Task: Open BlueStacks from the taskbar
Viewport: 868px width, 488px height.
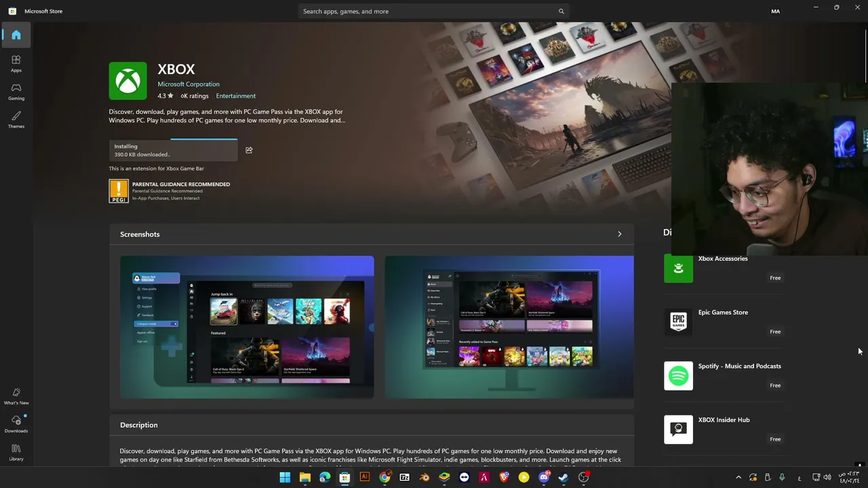Action: (x=444, y=477)
